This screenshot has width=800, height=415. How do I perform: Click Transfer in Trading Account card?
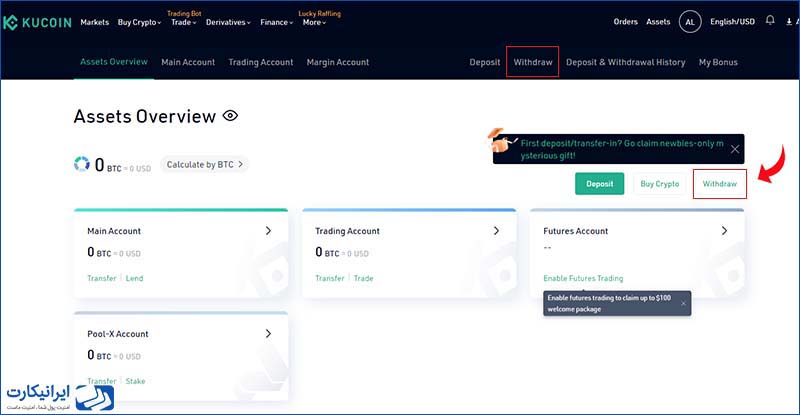tap(330, 278)
